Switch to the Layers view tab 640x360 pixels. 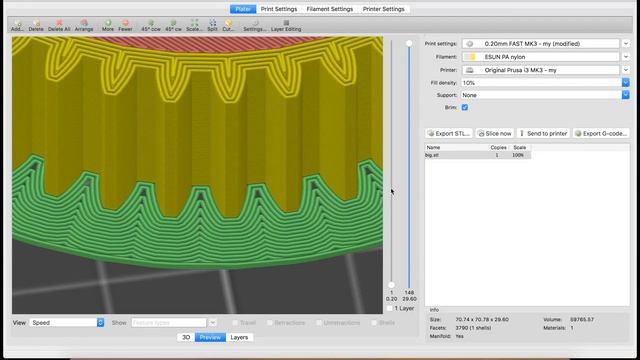click(x=239, y=338)
